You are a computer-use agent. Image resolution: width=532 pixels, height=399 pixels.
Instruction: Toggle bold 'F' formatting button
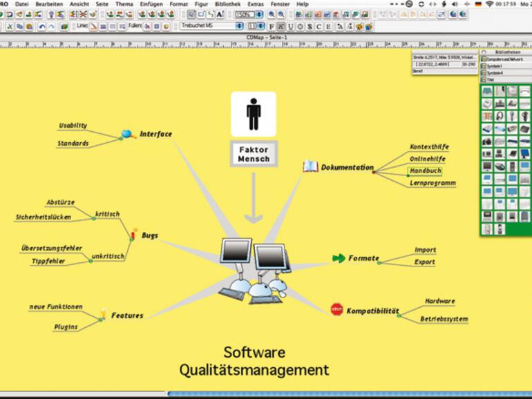[272, 26]
